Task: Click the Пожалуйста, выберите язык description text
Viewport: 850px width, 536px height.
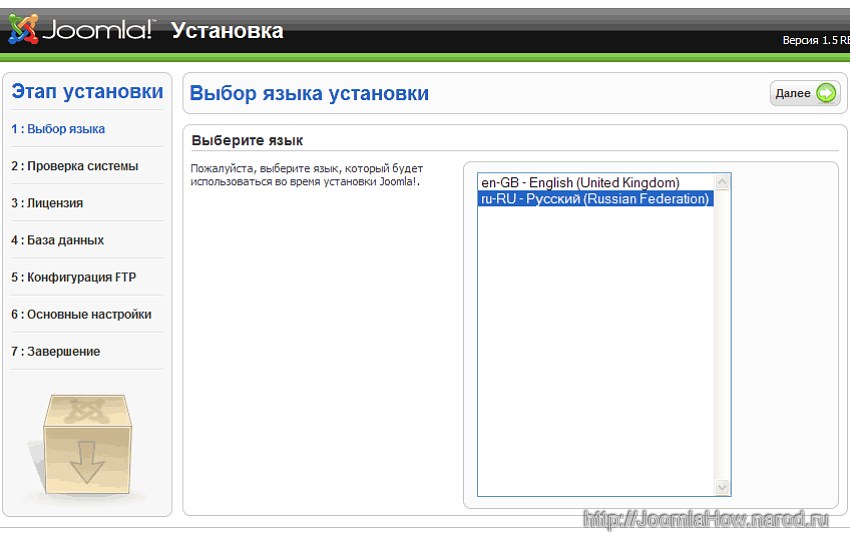Action: pyautogui.click(x=307, y=175)
